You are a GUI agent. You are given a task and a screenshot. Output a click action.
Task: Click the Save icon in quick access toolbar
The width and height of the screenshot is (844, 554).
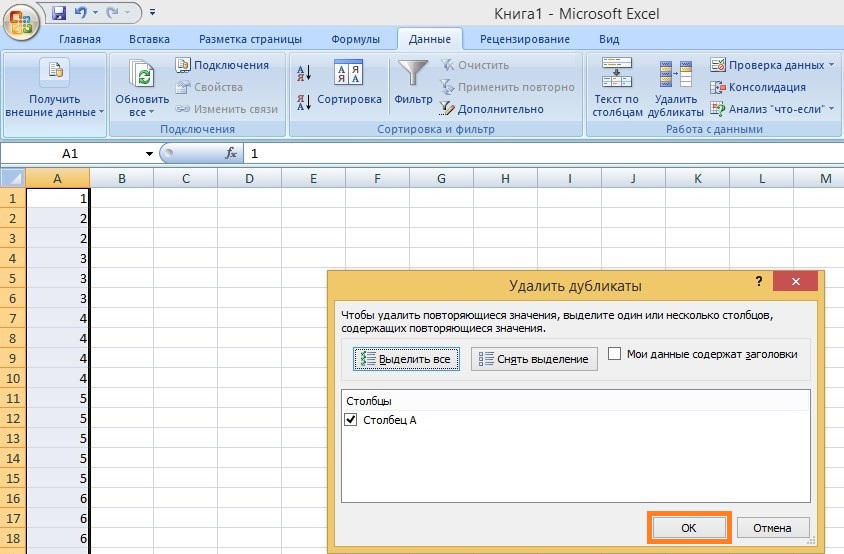[x=58, y=13]
